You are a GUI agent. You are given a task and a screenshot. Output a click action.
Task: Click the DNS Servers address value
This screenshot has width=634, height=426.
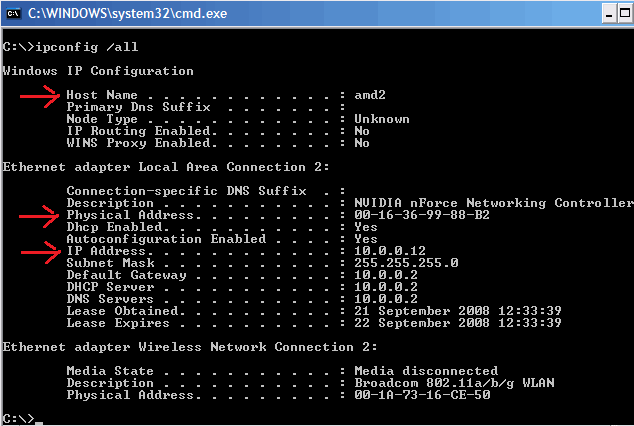(386, 299)
